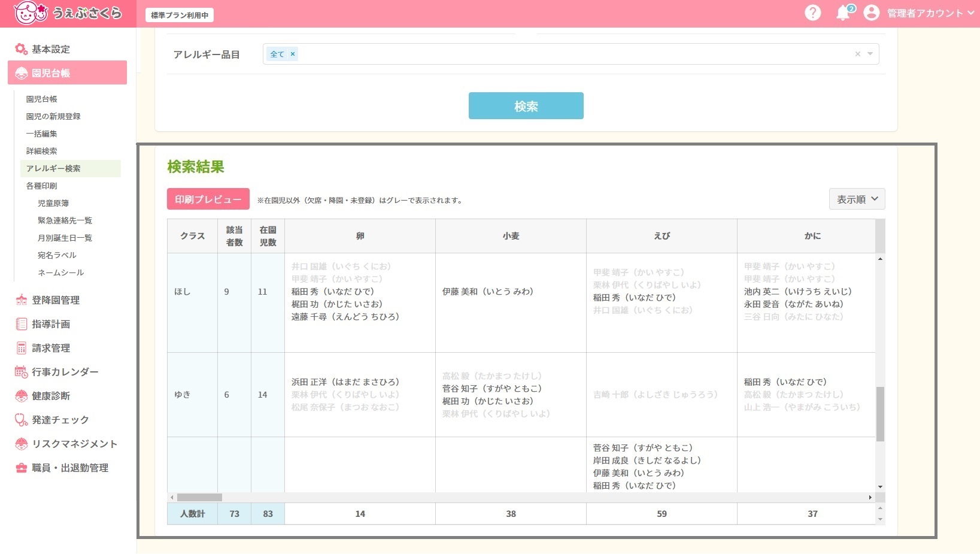Click the リスクマネジメント icon
980x554 pixels.
[22, 444]
